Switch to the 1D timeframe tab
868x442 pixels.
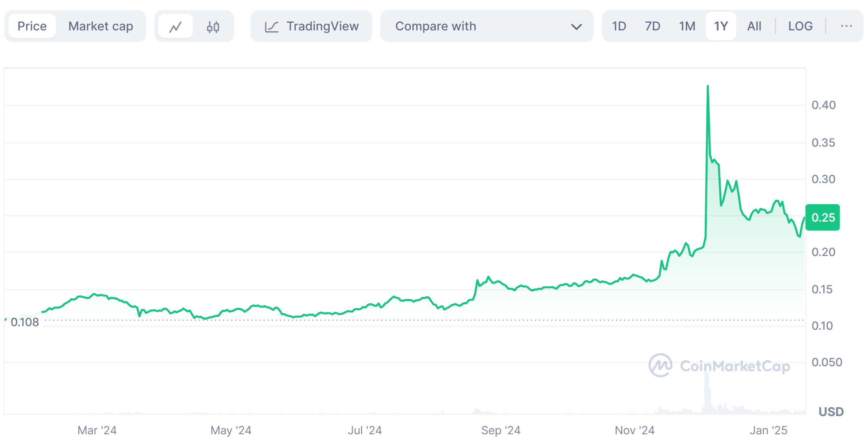pyautogui.click(x=619, y=26)
